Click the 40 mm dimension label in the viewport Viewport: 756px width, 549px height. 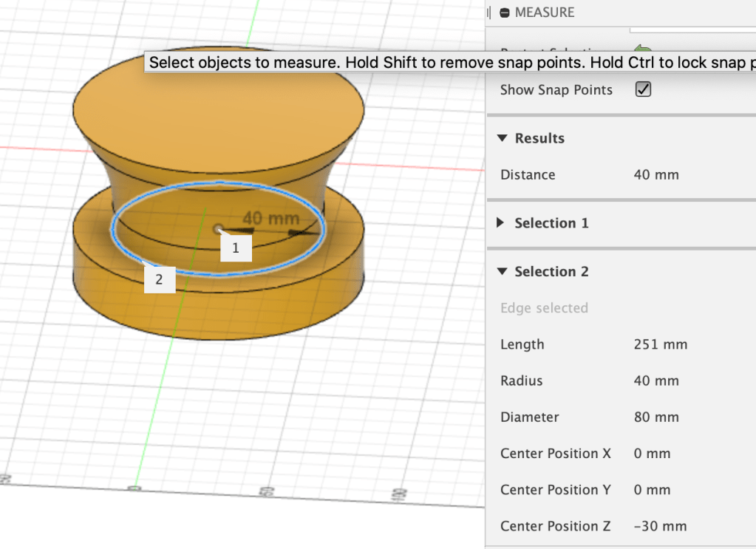tap(270, 218)
